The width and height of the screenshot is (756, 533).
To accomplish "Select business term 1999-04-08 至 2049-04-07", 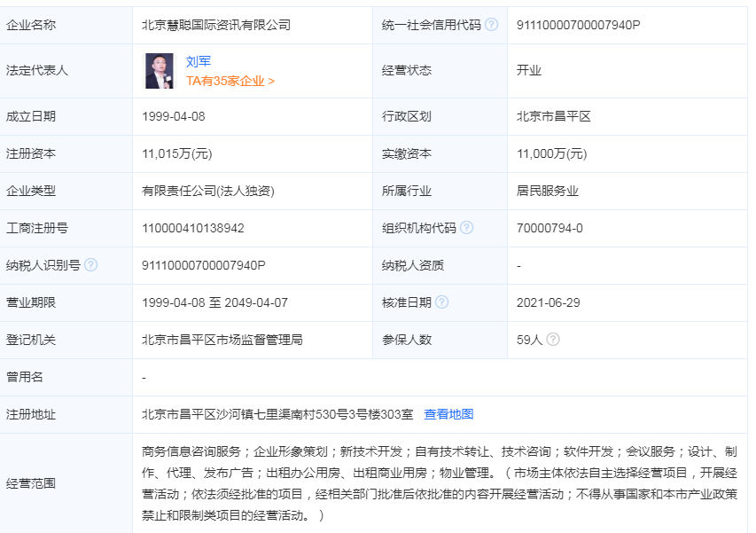I will click(x=214, y=302).
